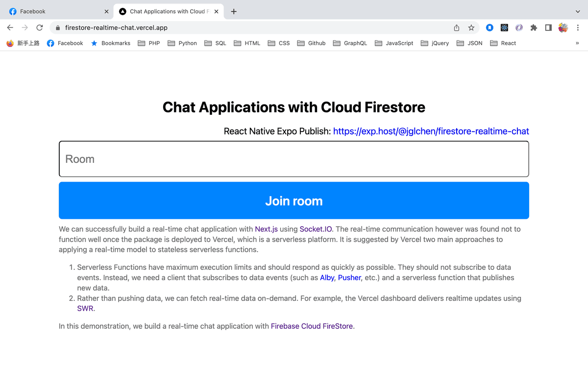Open the Alby link
This screenshot has height=368, width=588.
(x=327, y=278)
